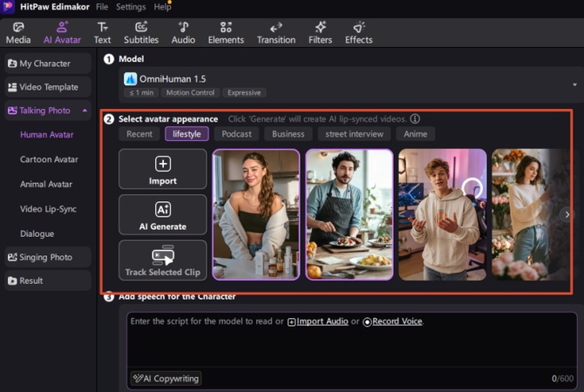Click the Record Voice circle icon

pos(367,322)
